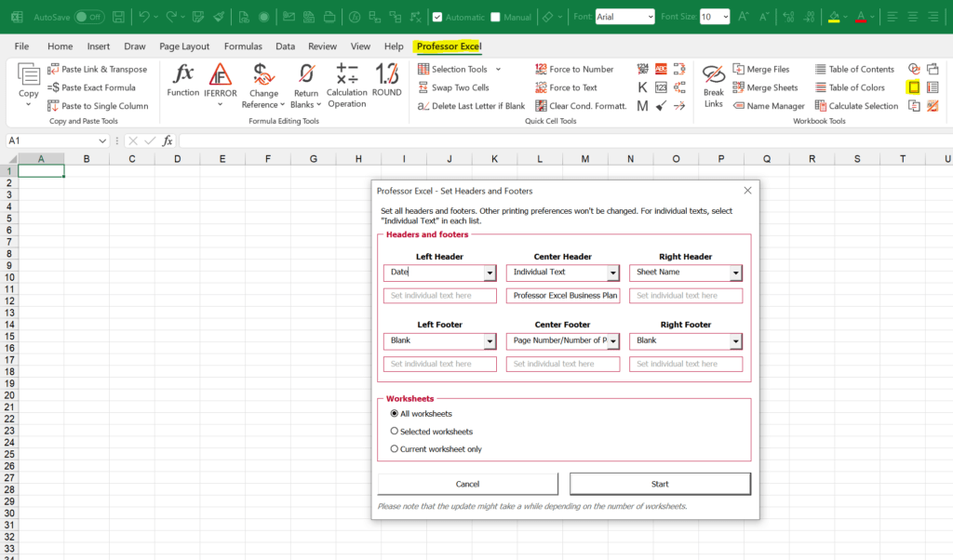
Task: Open the Page Layout tab
Action: [183, 46]
